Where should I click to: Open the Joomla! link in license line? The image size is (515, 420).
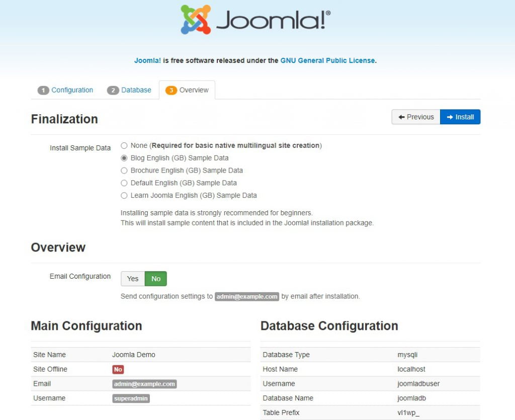click(147, 60)
